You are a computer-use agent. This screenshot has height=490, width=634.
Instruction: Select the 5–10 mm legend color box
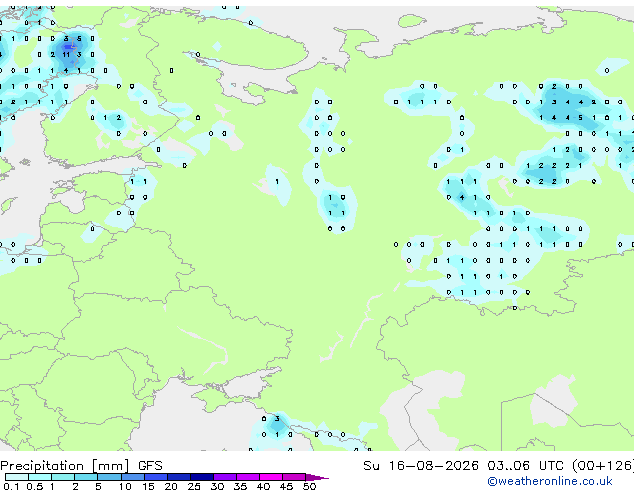(x=109, y=477)
